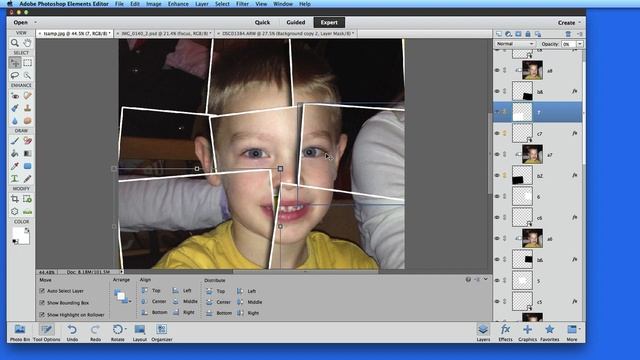This screenshot has width=640, height=360.
Task: Click the lock all pixels icon
Action: pos(528,34)
